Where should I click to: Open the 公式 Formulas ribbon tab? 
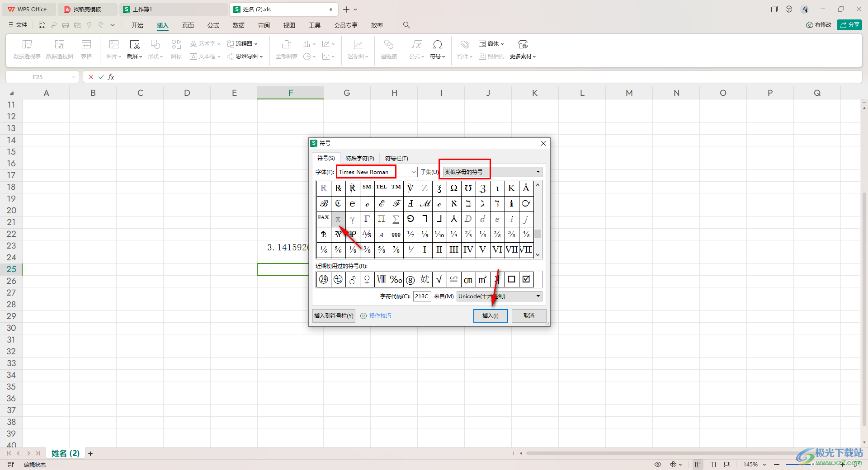[x=213, y=25]
